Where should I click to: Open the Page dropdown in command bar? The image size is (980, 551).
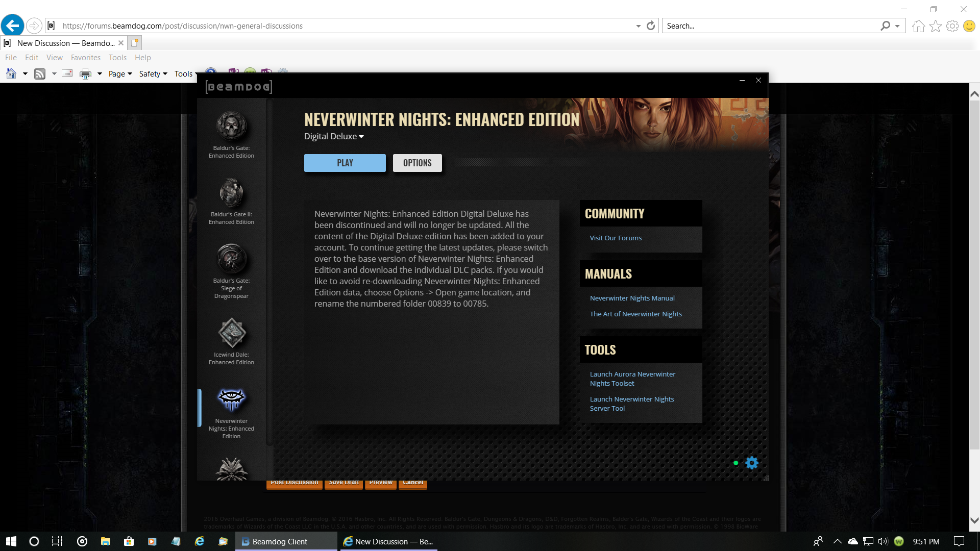pyautogui.click(x=120, y=74)
